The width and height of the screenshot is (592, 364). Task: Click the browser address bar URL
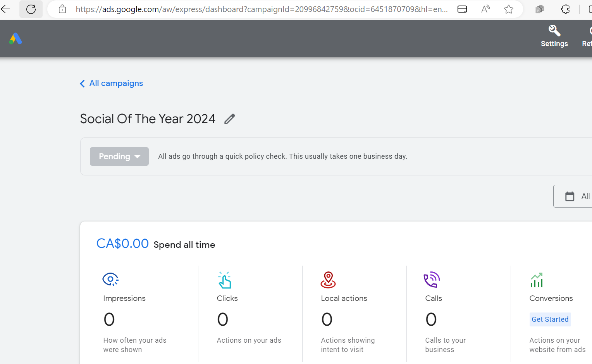click(x=262, y=9)
